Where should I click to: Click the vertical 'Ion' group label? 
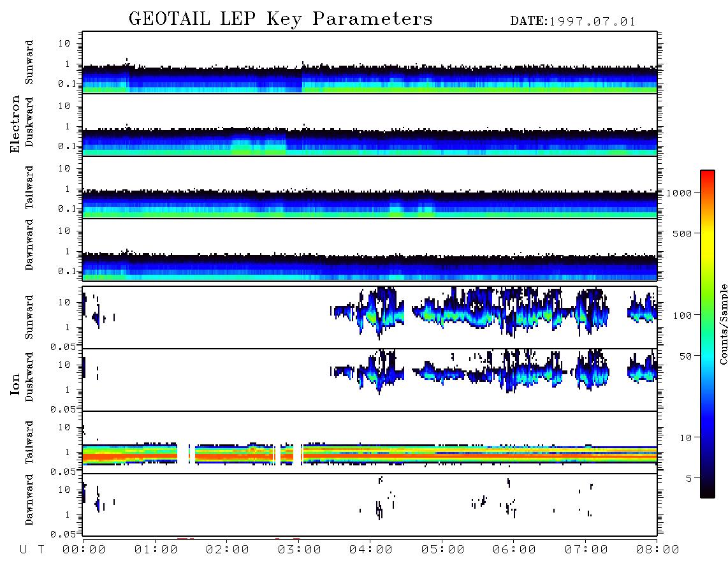[15, 384]
